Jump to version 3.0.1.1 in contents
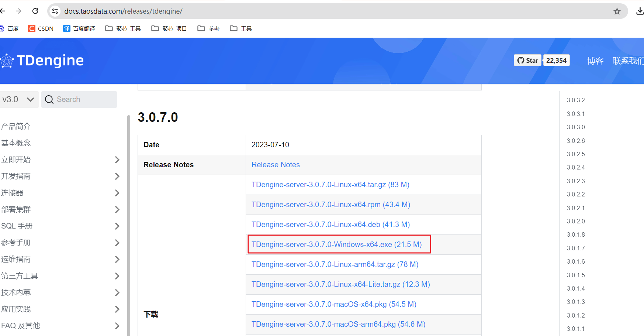644x336 pixels. 576,329
